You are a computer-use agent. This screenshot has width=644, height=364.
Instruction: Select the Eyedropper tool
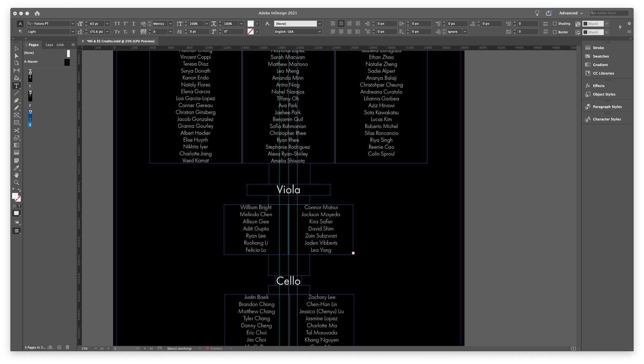[16, 168]
